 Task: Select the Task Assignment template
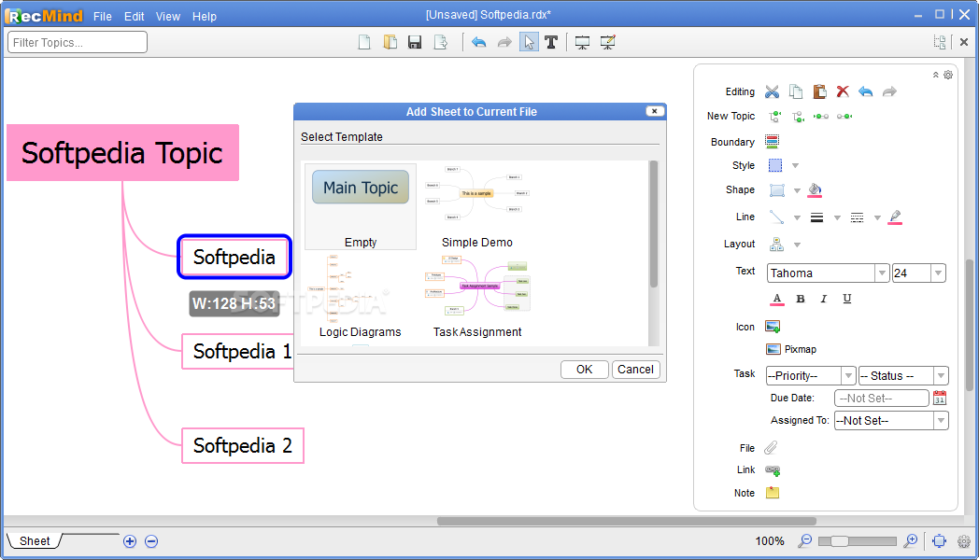pyautogui.click(x=477, y=296)
